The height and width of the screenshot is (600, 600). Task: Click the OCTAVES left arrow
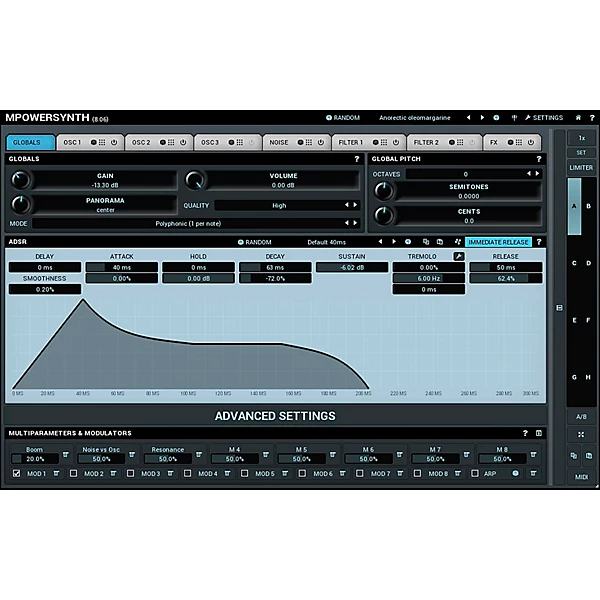tap(529, 174)
